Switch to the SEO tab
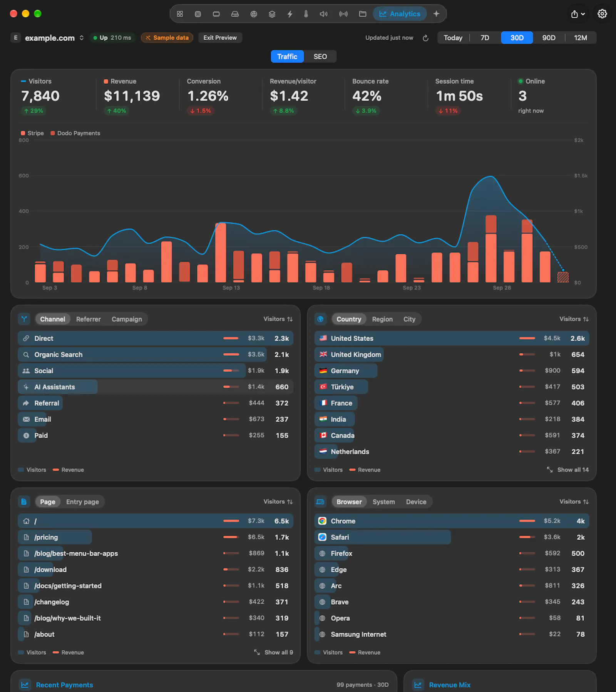 point(320,57)
